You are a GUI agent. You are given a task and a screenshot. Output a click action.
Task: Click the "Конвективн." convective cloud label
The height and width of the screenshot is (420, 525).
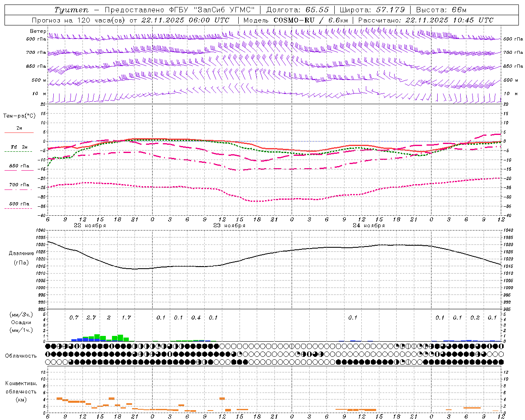[21, 383]
